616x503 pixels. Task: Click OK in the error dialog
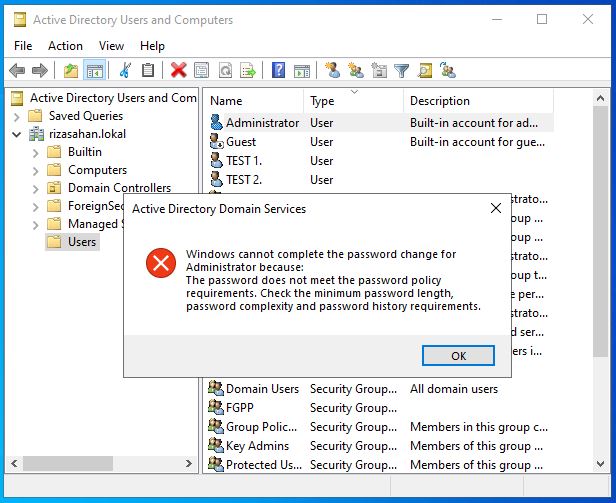pyautogui.click(x=458, y=356)
